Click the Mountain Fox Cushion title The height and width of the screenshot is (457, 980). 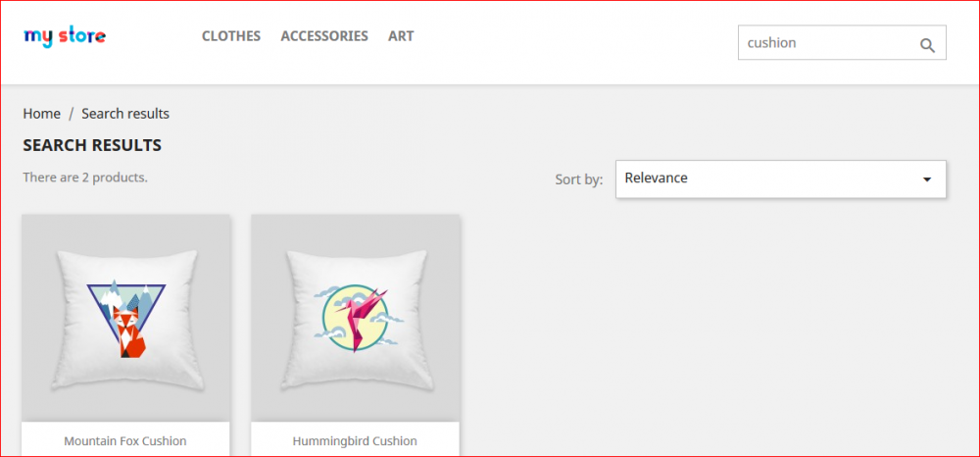[125, 440]
